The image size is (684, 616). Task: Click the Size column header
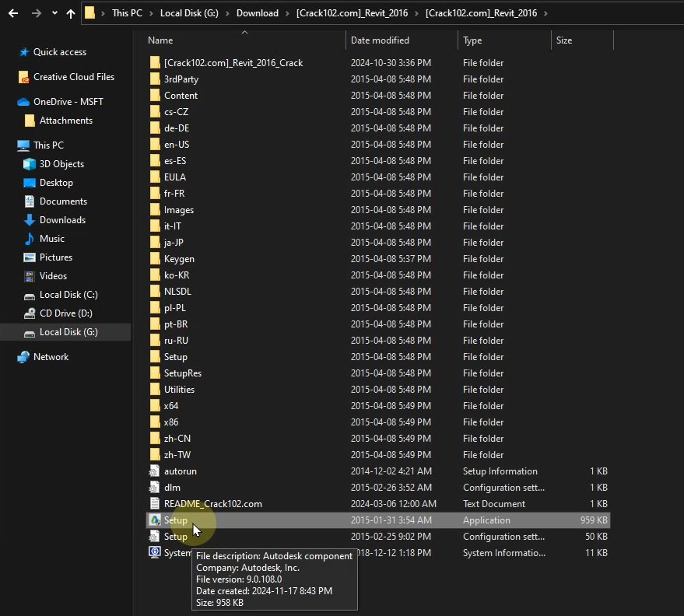(x=564, y=40)
